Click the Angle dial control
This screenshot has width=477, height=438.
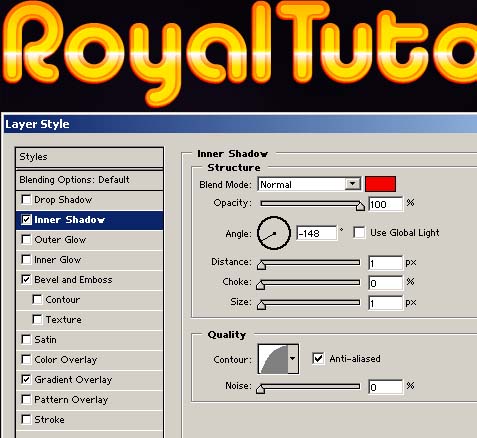[274, 233]
